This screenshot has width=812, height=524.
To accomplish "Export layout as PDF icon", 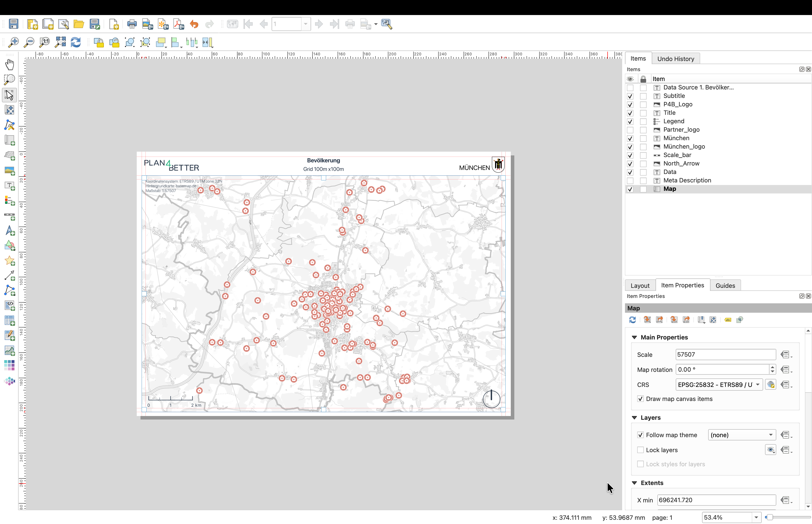I will pos(179,24).
